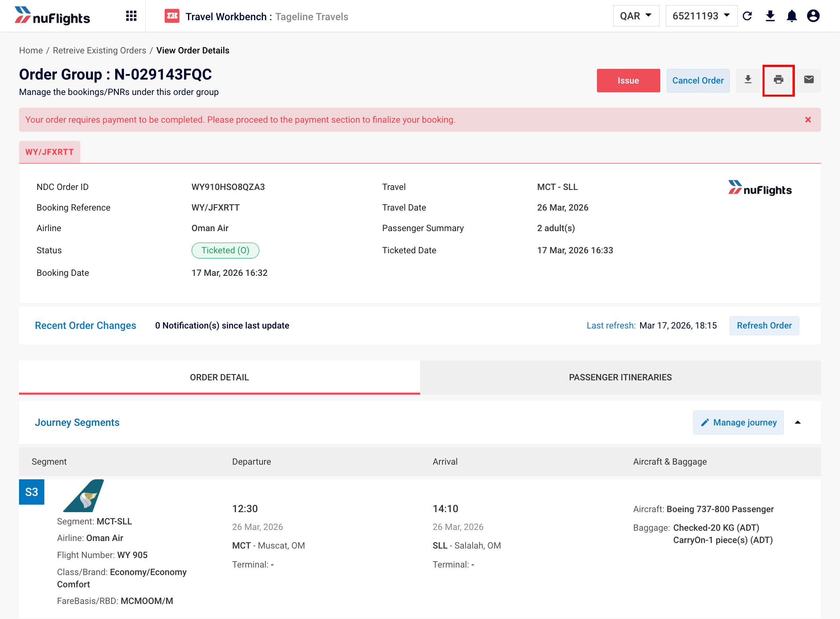Click FareBasis/RBD MCMOOM/M
This screenshot has width=840, height=619.
click(115, 601)
